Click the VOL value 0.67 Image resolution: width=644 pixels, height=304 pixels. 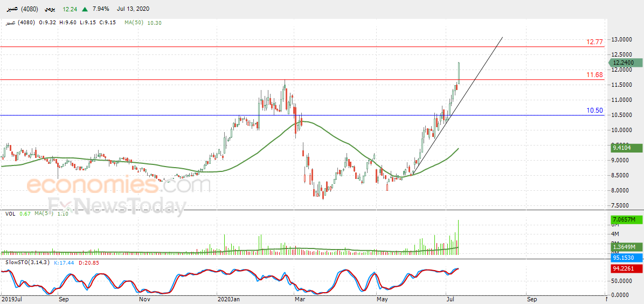tap(25, 213)
